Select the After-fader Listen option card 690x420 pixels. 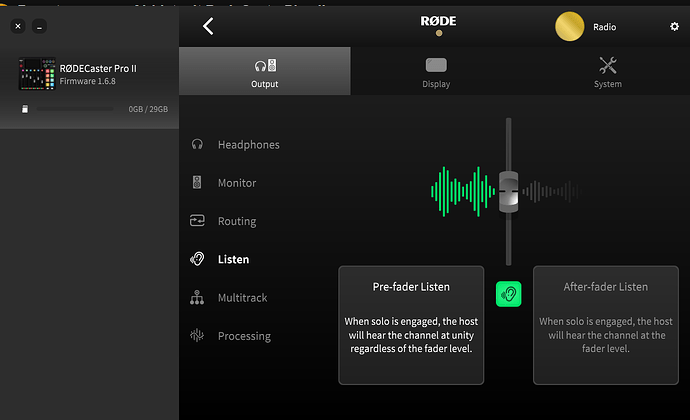(605, 325)
